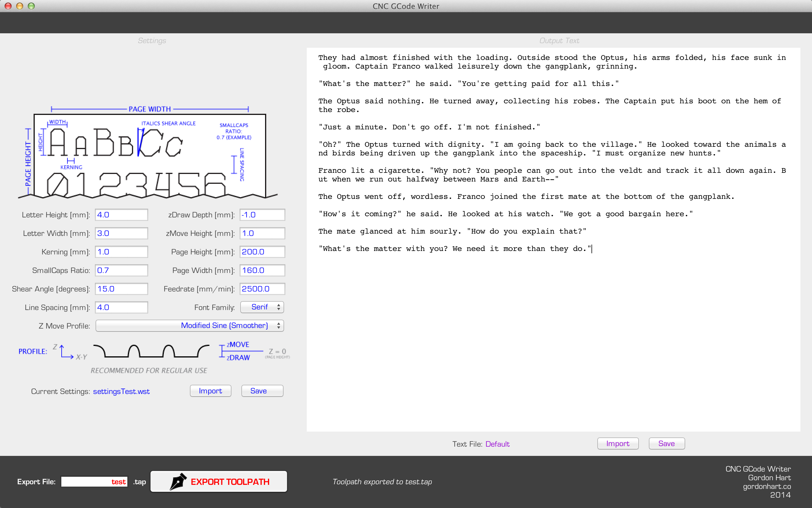
Task: Click inside the Output Text area
Action: pos(553,336)
